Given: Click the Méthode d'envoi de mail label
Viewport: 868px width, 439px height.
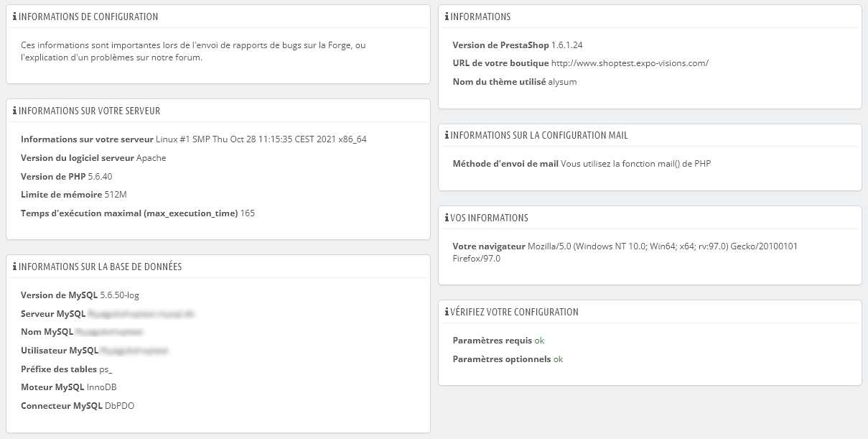Looking at the screenshot, I should point(505,164).
